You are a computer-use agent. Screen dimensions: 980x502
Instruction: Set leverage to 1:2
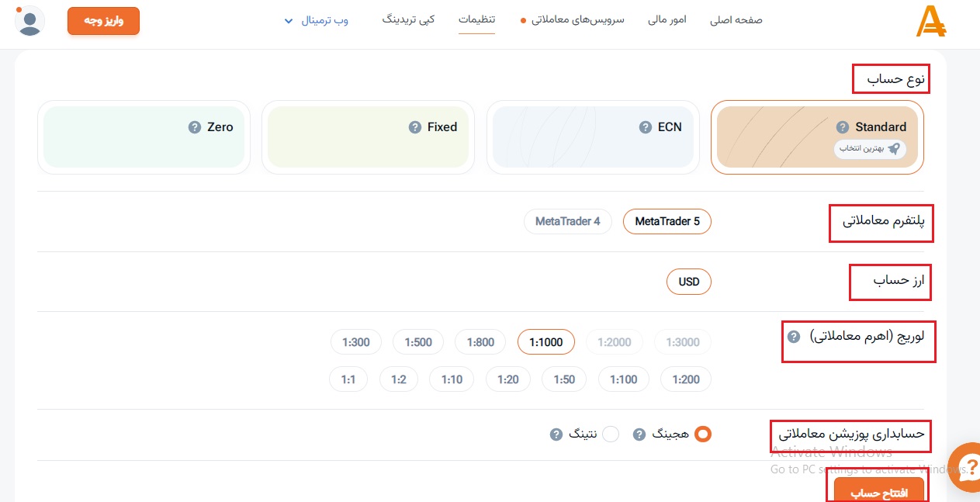coord(399,379)
